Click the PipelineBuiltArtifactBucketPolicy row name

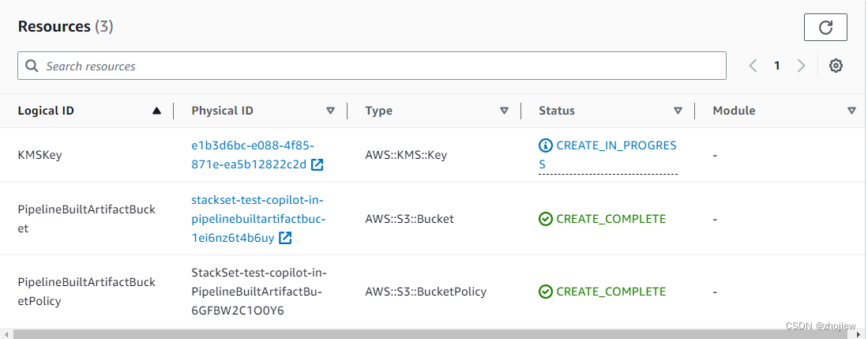[87, 291]
